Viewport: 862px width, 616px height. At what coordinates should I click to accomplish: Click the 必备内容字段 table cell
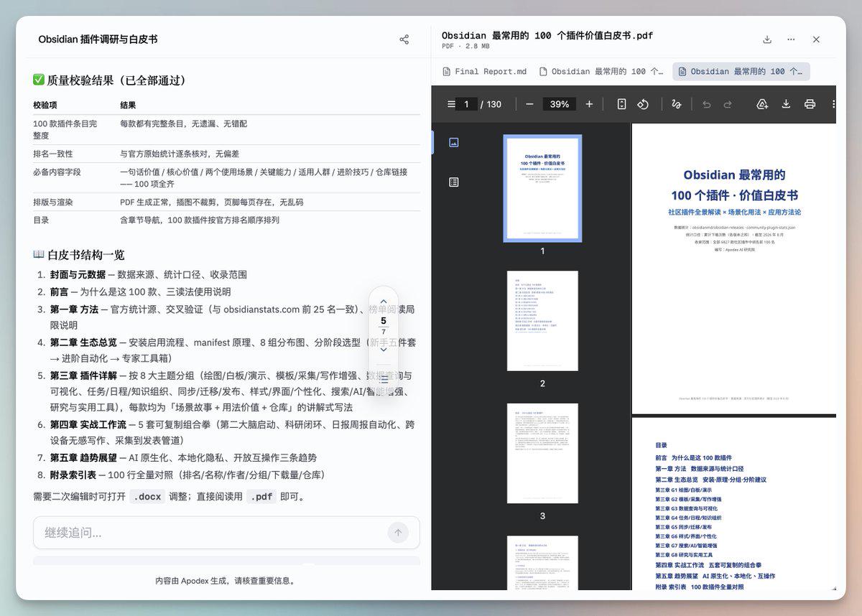57,172
